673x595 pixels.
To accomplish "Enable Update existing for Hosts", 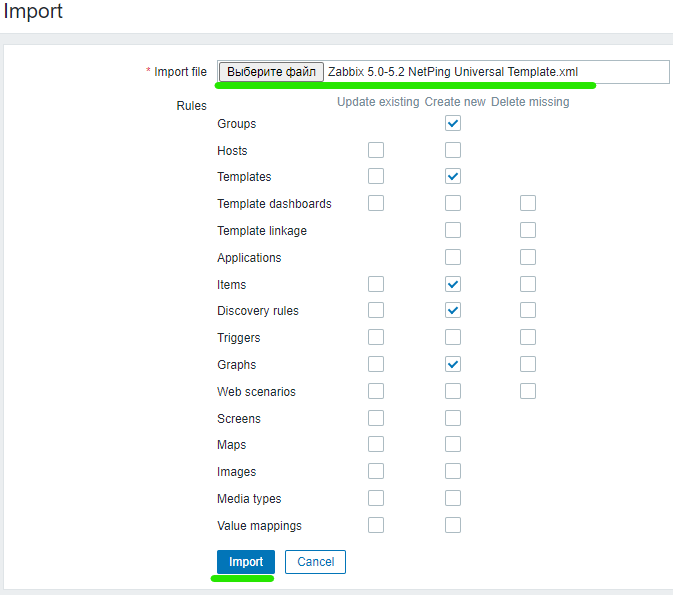I will click(x=376, y=150).
